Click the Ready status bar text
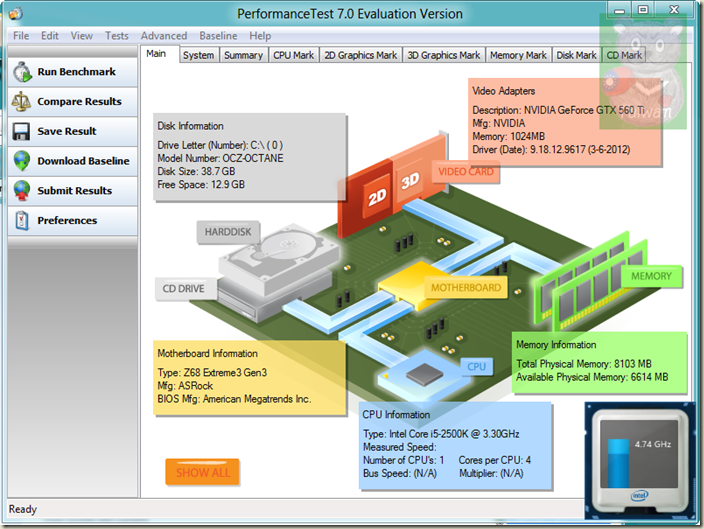704x529 pixels. (x=23, y=509)
